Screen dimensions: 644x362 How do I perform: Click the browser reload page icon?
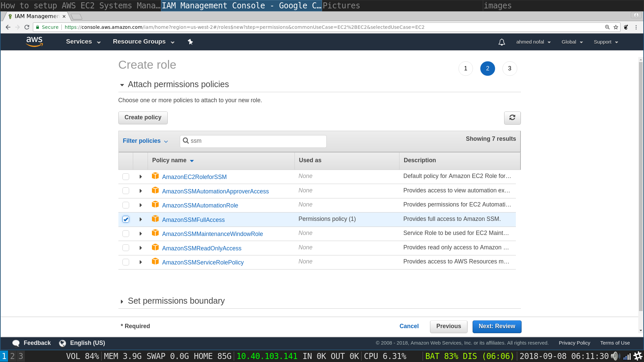pyautogui.click(x=27, y=27)
